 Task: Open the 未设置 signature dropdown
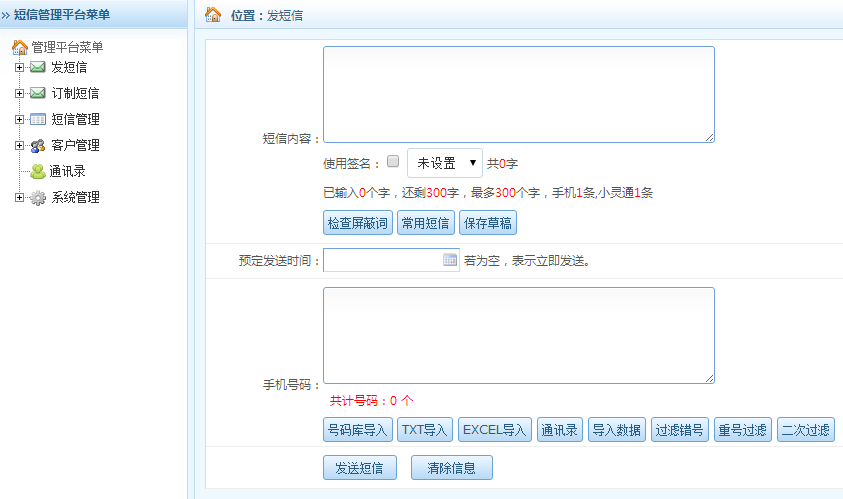[x=445, y=163]
